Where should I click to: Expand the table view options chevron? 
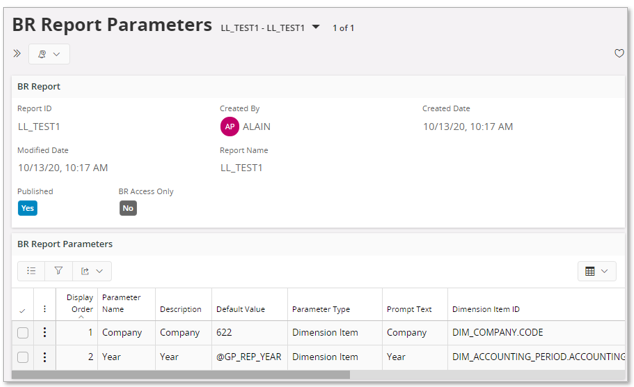point(604,271)
